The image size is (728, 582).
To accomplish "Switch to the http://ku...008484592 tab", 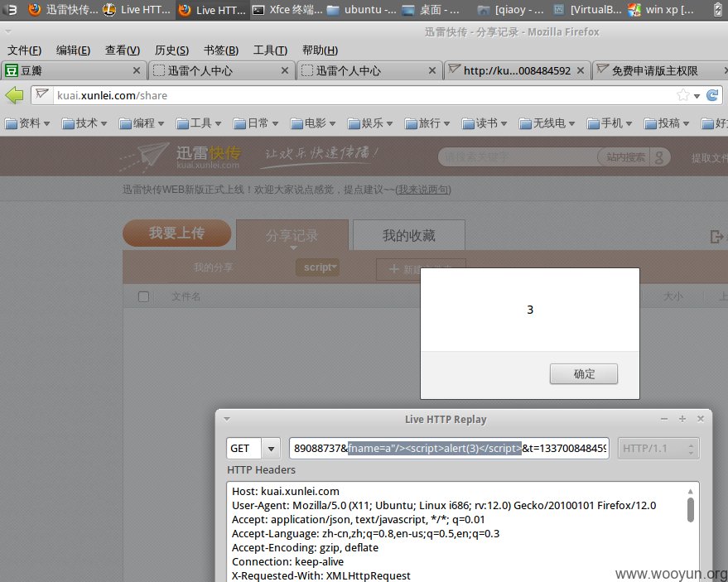I will coord(517,70).
